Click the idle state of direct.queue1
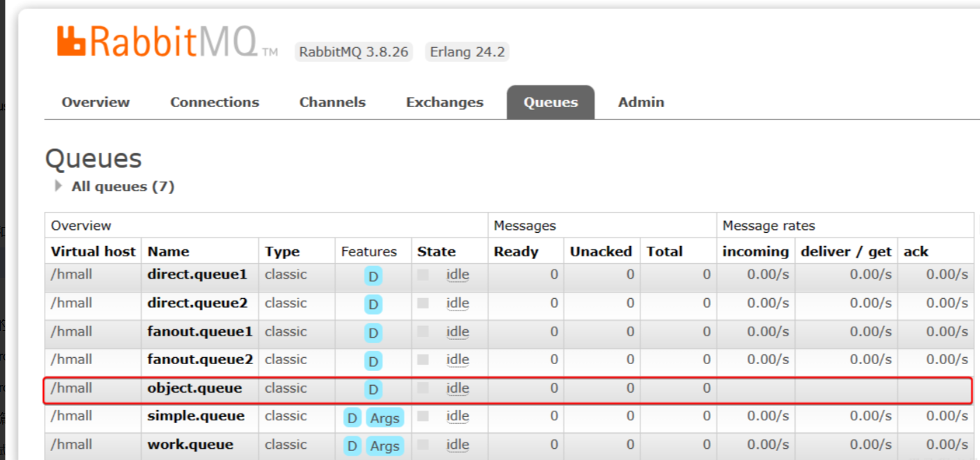The image size is (980, 460). click(x=458, y=275)
